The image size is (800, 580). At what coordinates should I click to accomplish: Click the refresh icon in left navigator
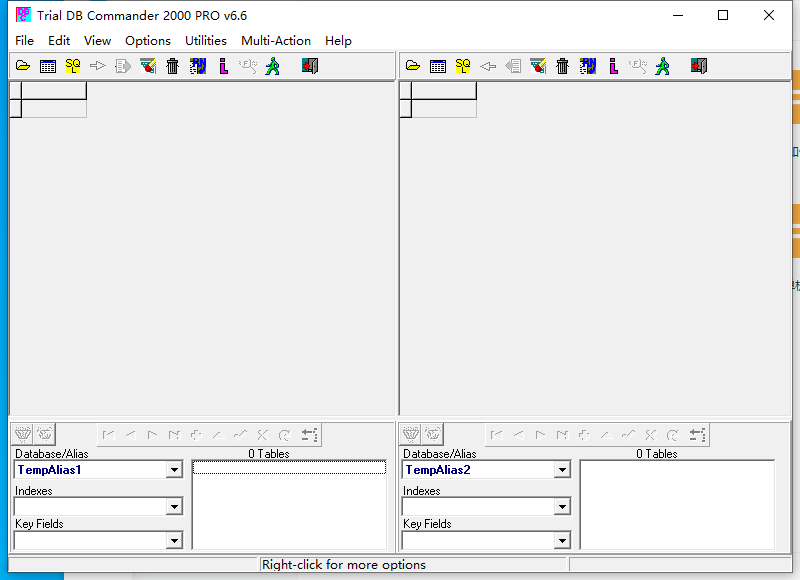coord(284,435)
